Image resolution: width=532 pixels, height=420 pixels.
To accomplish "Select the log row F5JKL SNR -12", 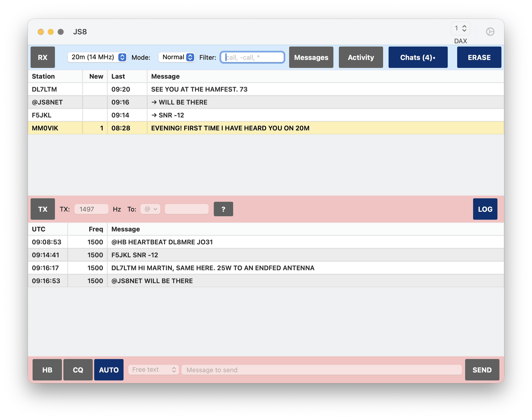I will (x=266, y=255).
